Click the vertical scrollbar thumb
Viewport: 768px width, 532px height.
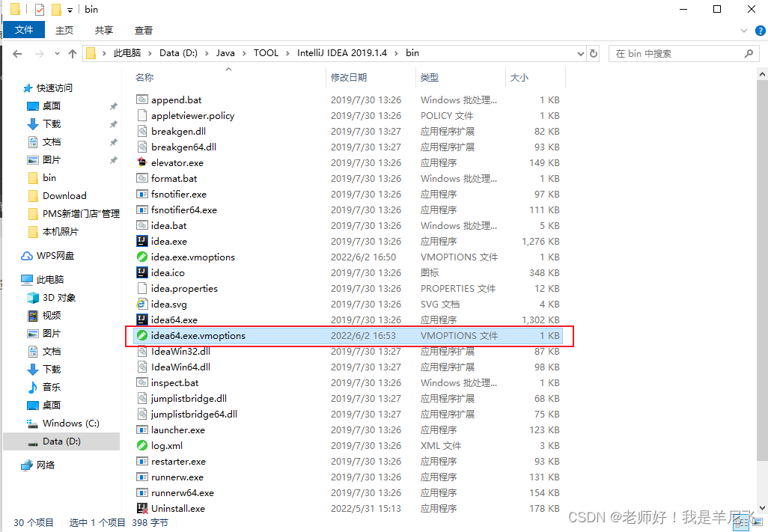761,270
